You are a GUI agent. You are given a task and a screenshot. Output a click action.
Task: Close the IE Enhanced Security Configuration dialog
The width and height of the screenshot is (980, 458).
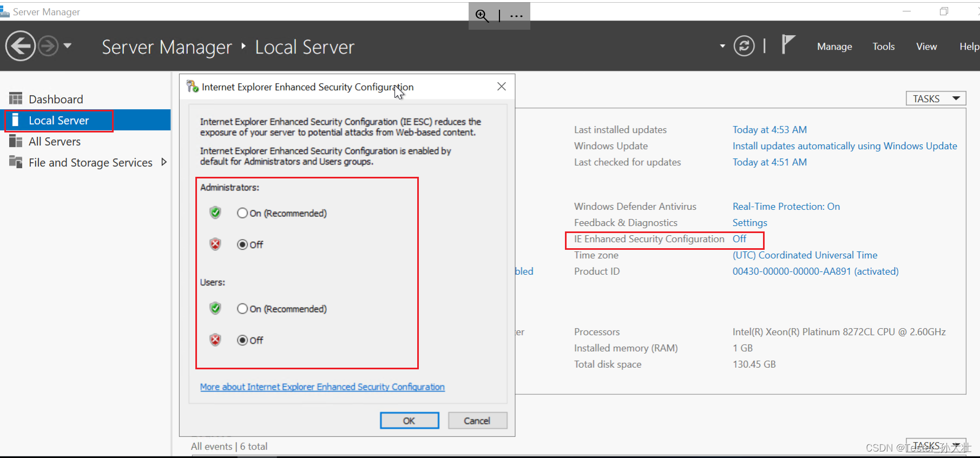pyautogui.click(x=502, y=87)
